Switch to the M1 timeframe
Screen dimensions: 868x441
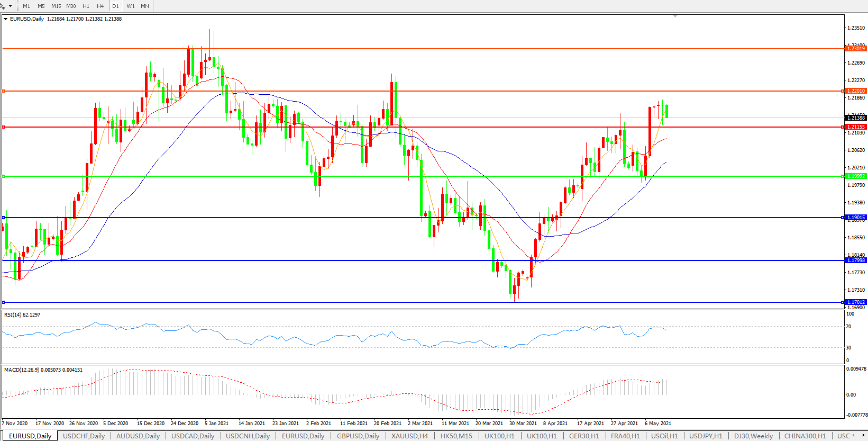(x=26, y=6)
